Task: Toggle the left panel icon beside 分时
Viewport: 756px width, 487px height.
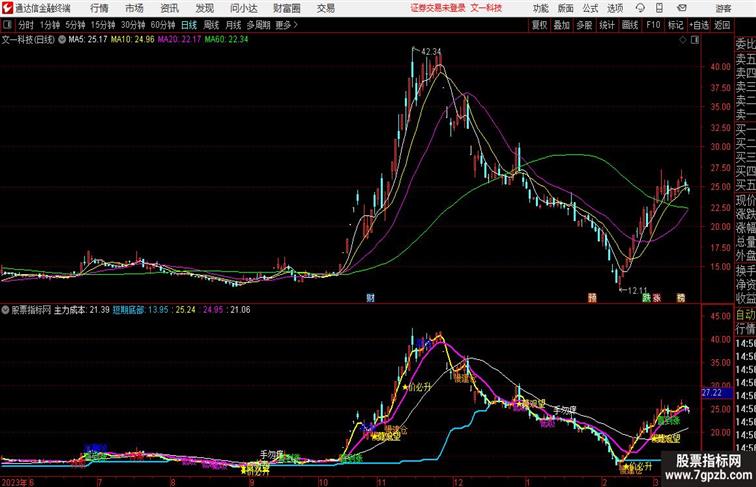Action: pos(7,25)
